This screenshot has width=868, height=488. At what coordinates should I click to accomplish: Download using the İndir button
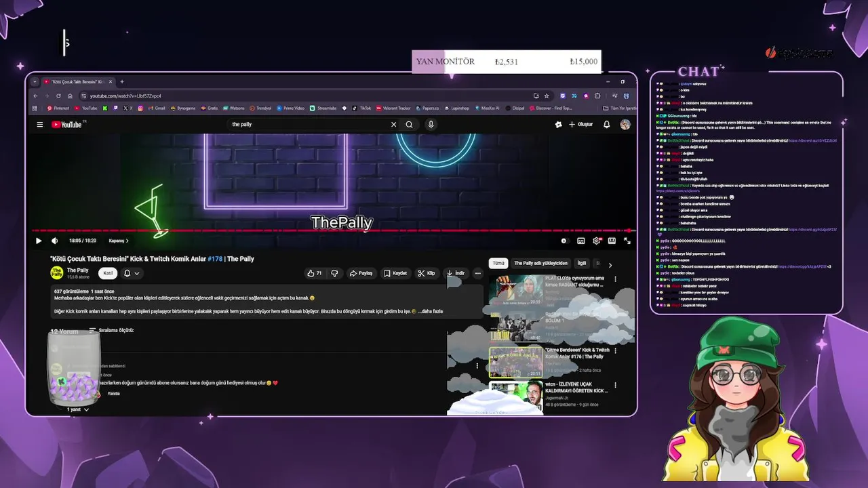(456, 273)
